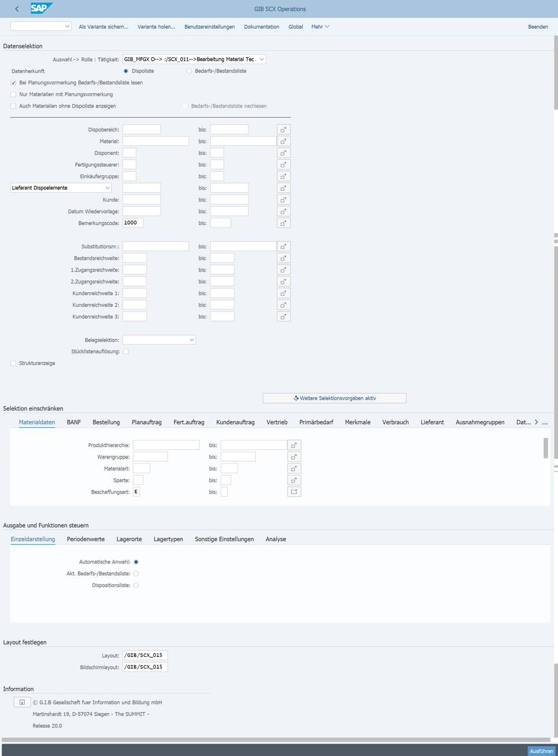Screen dimensions: 558x756
Task: Click the Ausführen button
Action: [541, 751]
